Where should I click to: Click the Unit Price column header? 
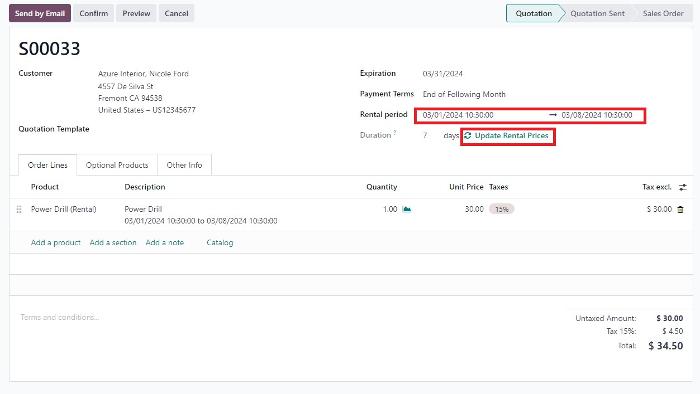point(466,187)
